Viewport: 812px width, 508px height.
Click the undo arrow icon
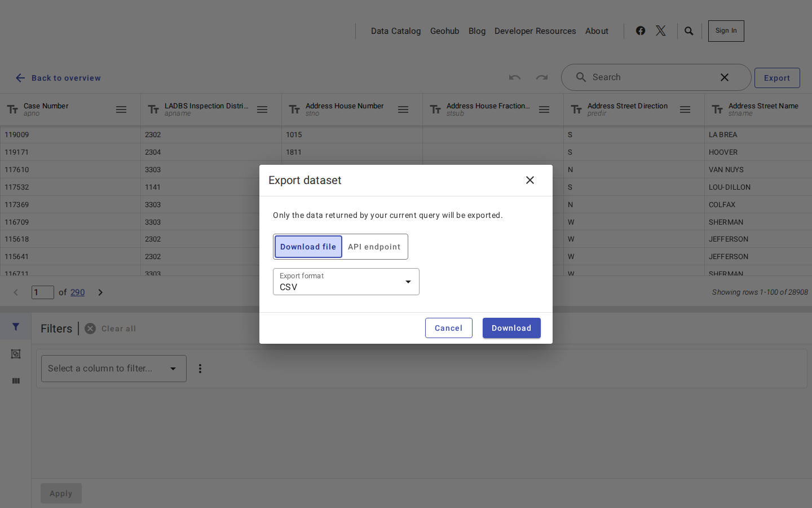pyautogui.click(x=515, y=77)
